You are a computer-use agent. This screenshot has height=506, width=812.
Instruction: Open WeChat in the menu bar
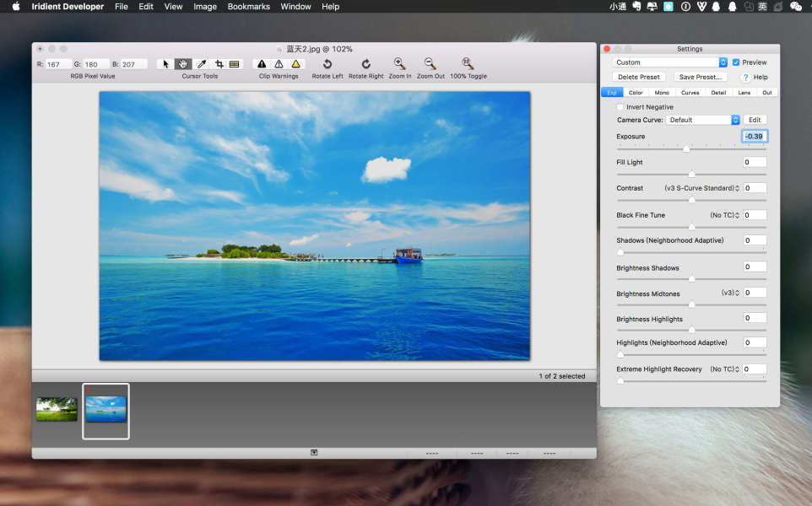tap(796, 7)
